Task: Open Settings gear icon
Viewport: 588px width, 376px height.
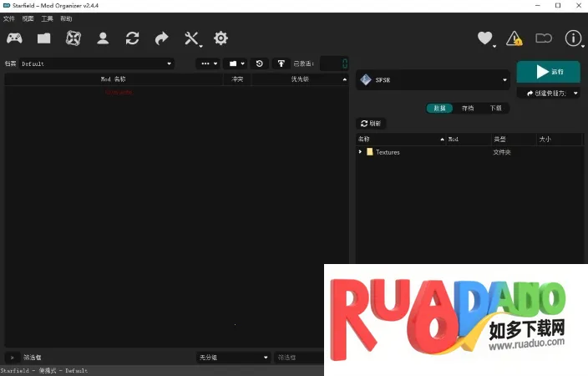Action: [220, 38]
